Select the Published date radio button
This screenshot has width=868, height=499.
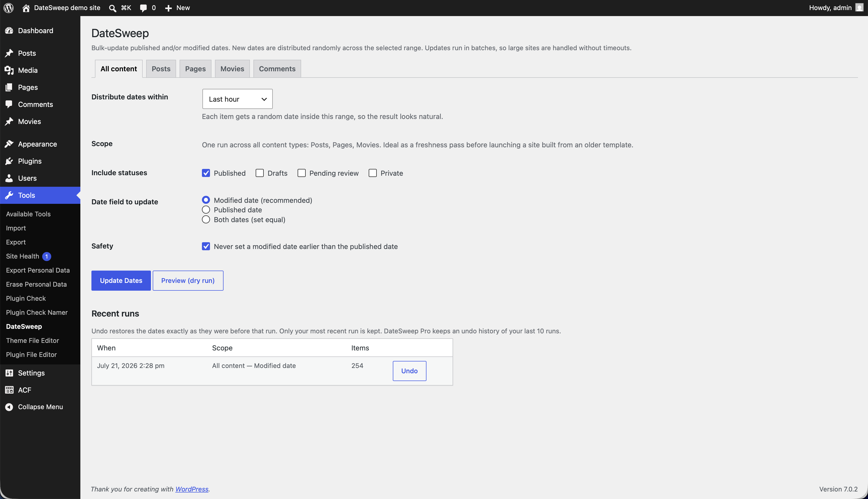pyautogui.click(x=206, y=210)
